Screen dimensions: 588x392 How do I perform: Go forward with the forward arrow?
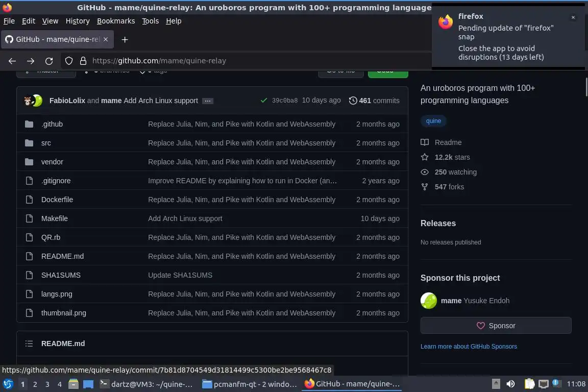[31, 61]
